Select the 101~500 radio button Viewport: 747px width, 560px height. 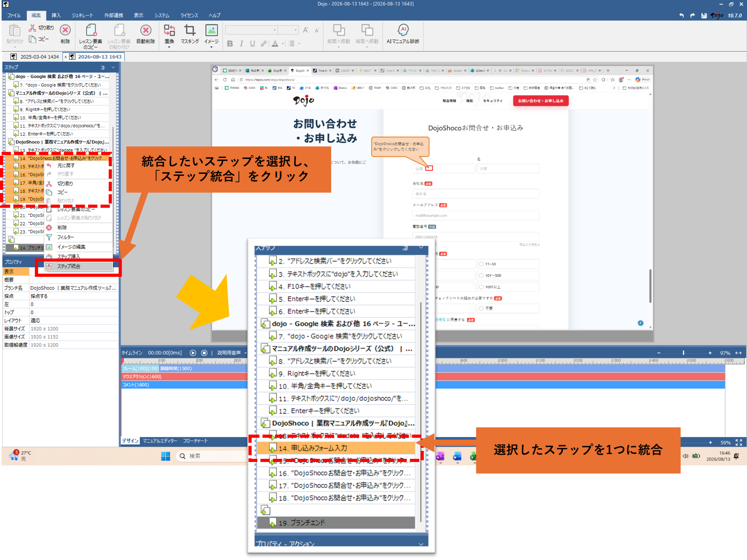(x=481, y=275)
